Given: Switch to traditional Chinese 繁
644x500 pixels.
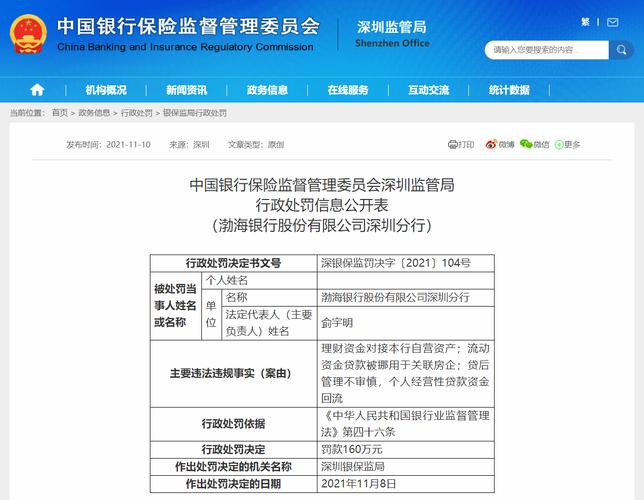Looking at the screenshot, I should (x=585, y=22).
